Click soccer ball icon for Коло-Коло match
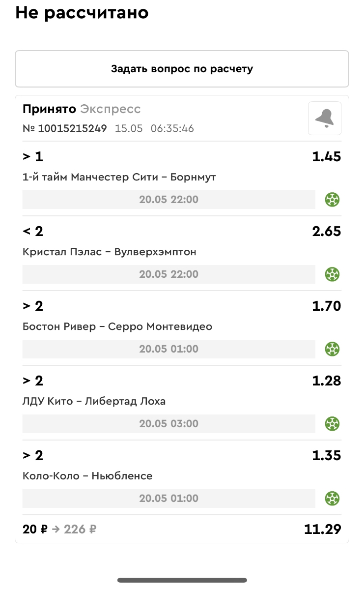The image size is (364, 590). pyautogui.click(x=333, y=499)
